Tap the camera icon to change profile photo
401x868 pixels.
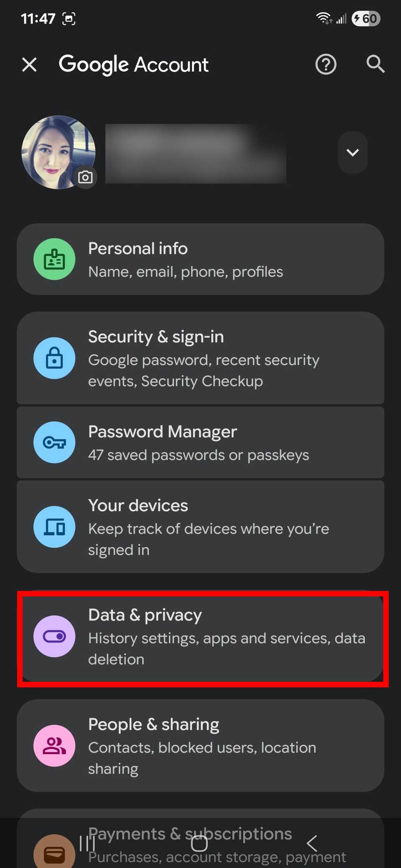point(85,177)
